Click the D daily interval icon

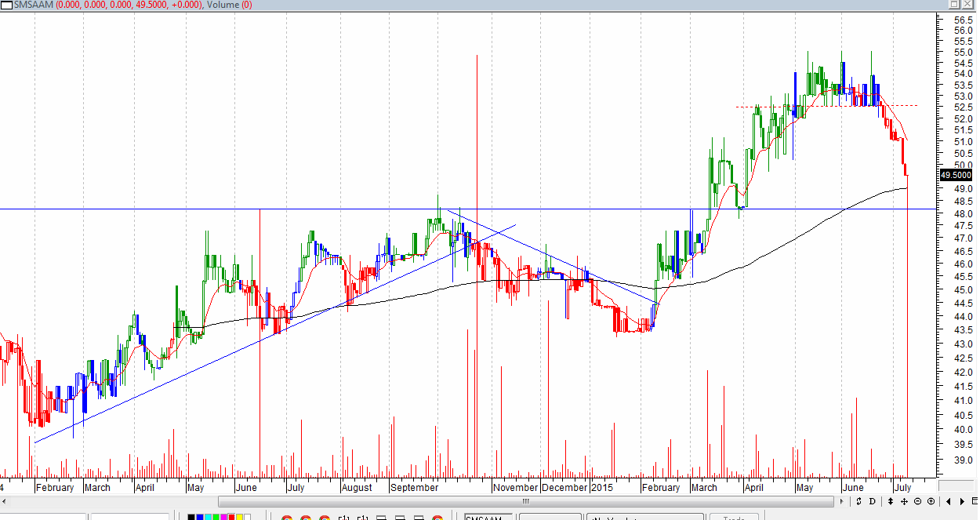point(872,501)
